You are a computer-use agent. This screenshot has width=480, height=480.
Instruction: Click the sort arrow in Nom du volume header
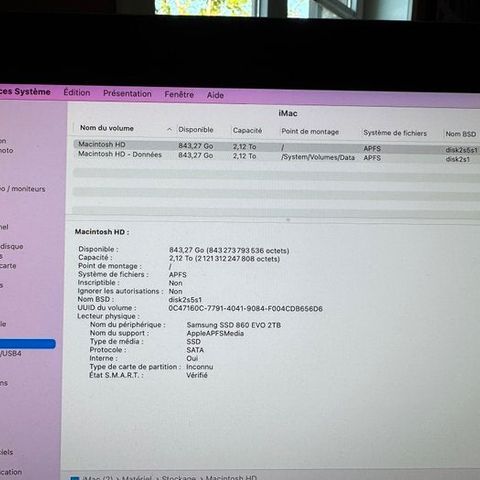pos(170,129)
